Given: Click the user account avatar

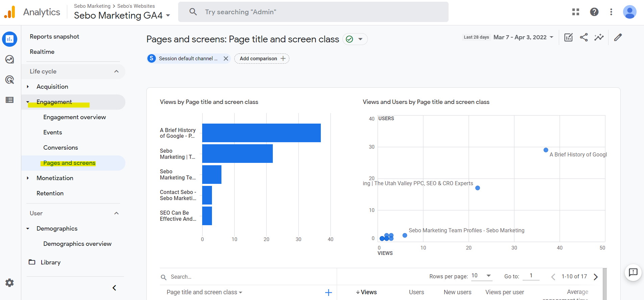Looking at the screenshot, I should pyautogui.click(x=629, y=12).
